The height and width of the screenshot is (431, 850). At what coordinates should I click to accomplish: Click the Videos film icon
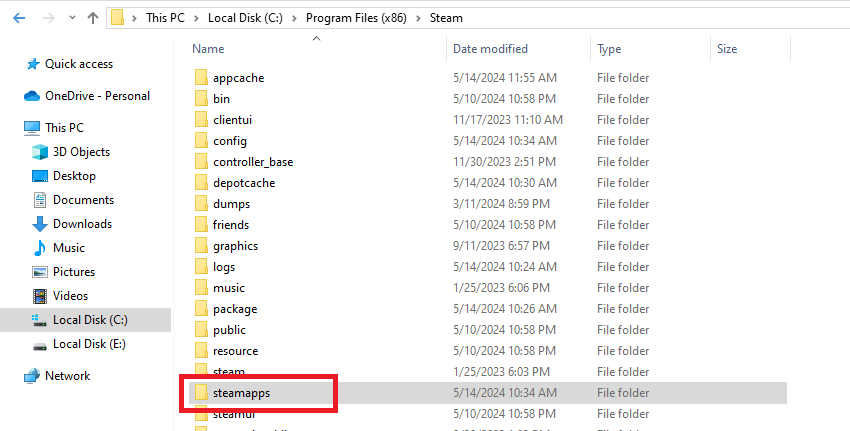tap(40, 296)
